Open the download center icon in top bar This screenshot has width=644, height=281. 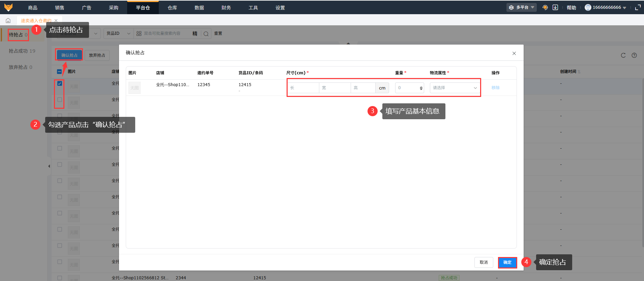pyautogui.click(x=555, y=7)
